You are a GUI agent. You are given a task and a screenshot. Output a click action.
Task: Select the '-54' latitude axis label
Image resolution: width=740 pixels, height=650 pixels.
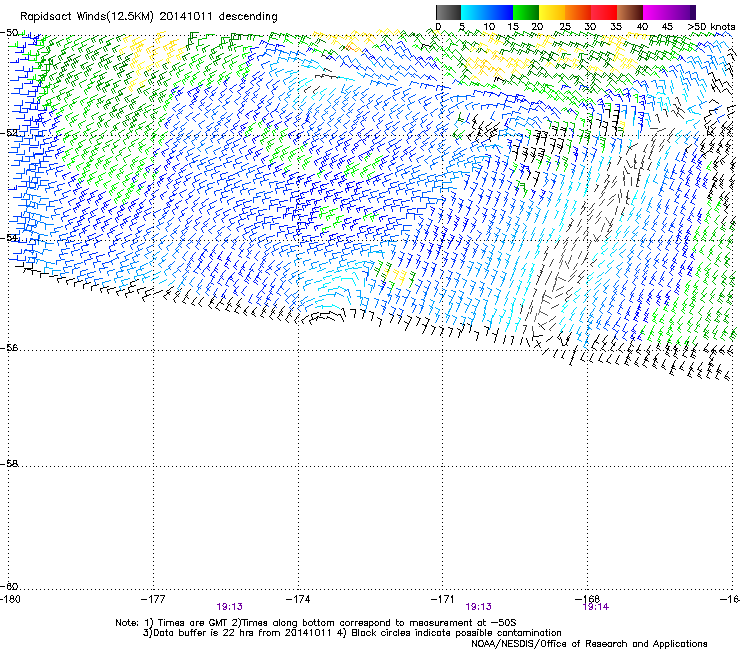coord(9,237)
